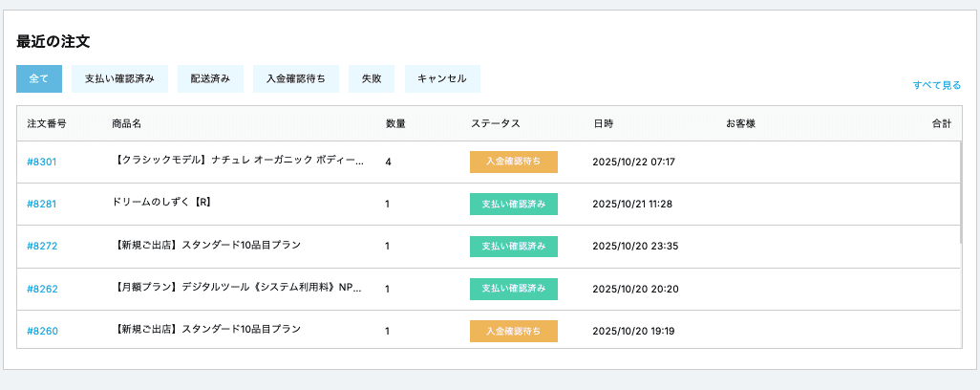Click the 入金確認待ち status badge on order #8301
The image size is (980, 390).
(513, 162)
